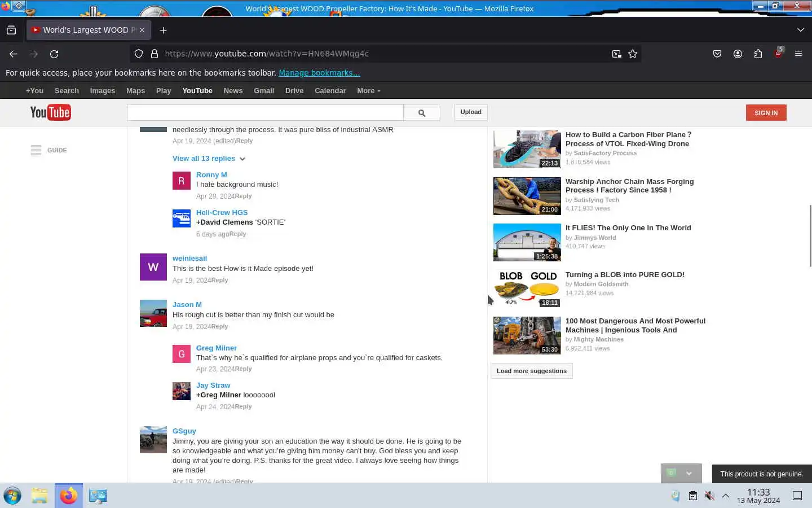Expand hidden tray icons arrow

click(726, 496)
